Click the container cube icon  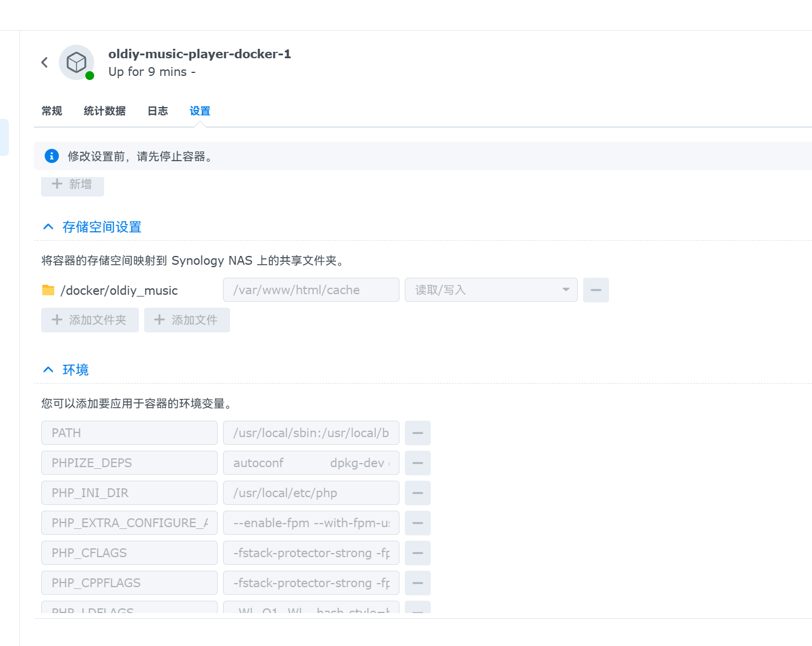point(76,62)
